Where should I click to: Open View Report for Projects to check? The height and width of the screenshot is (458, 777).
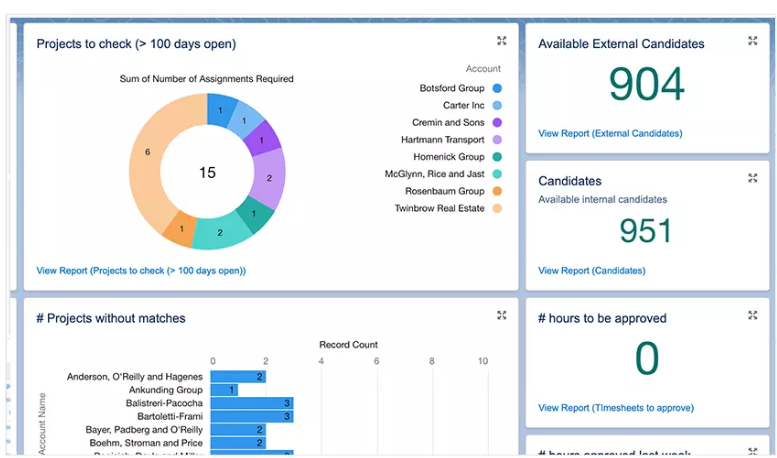point(141,270)
